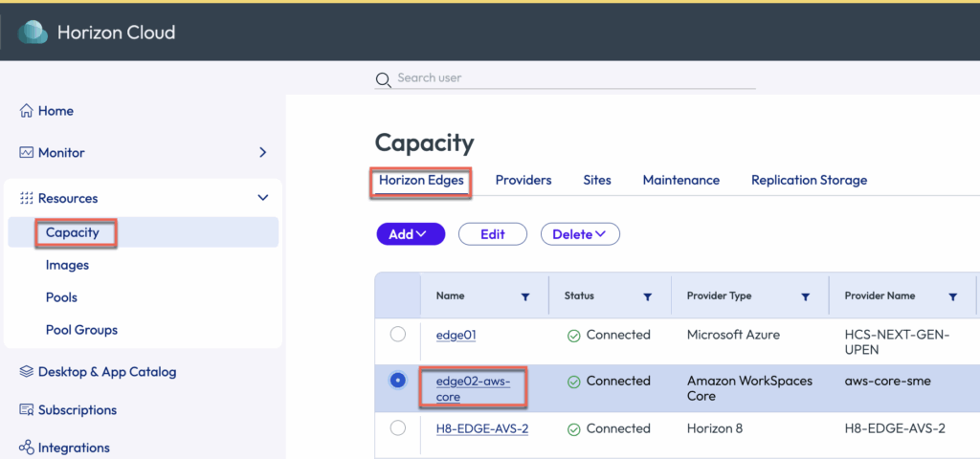Click the search magnifier icon
This screenshot has width=980, height=459.
(x=383, y=79)
